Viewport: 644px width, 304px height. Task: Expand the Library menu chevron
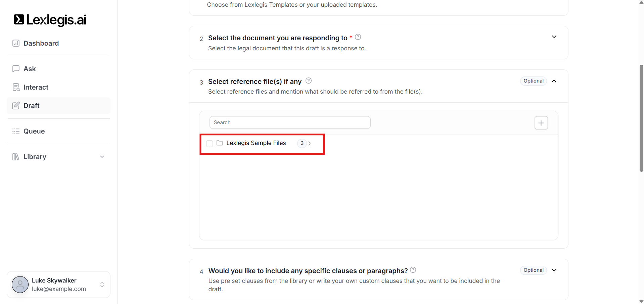tap(102, 157)
